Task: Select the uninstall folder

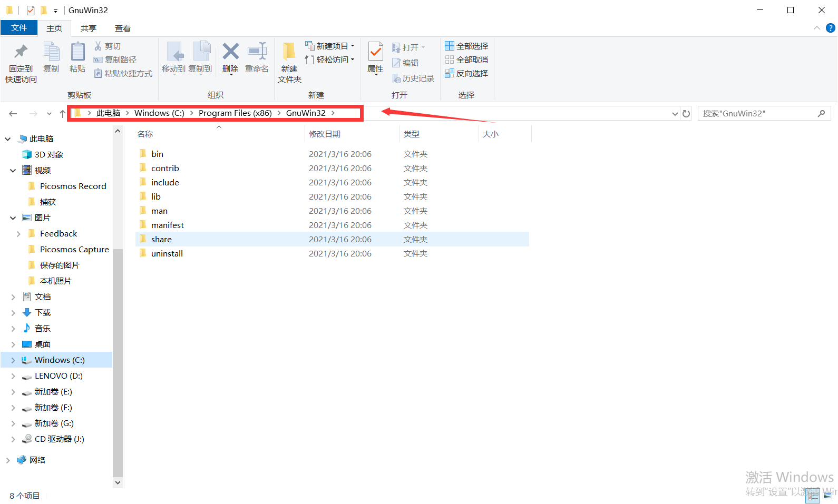Action: pos(332,254)
